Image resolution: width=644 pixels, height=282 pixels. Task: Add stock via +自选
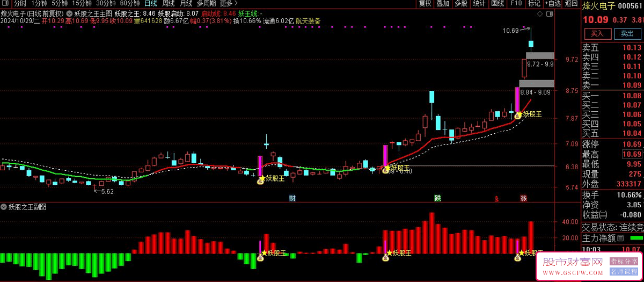pos(553,3)
